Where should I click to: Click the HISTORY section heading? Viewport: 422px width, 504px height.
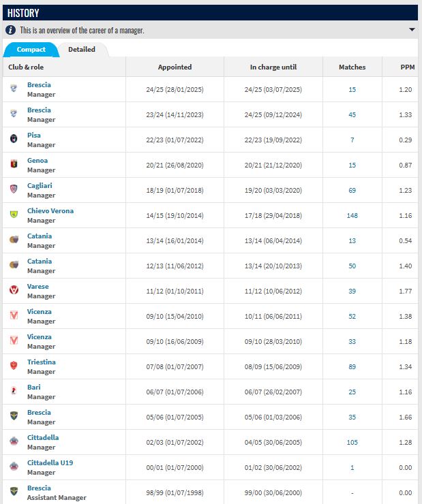coord(23,13)
